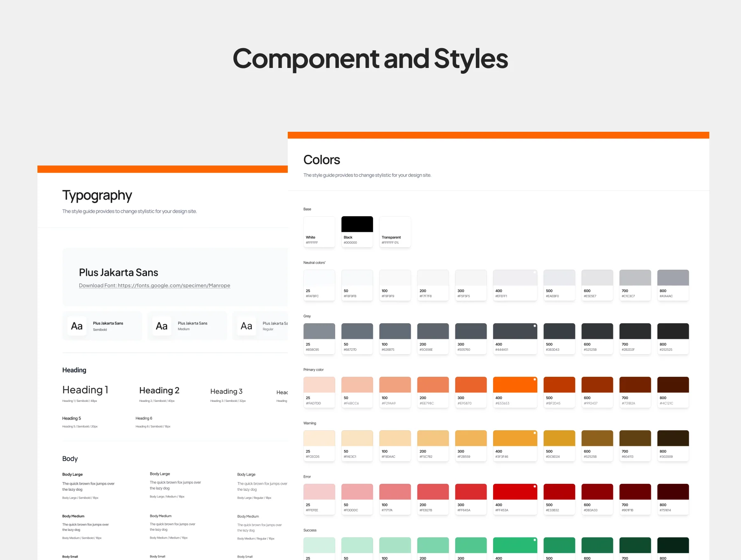The image size is (741, 560).
Task: Select the large "Plus Jakarta Sans" font name
Action: click(x=119, y=273)
